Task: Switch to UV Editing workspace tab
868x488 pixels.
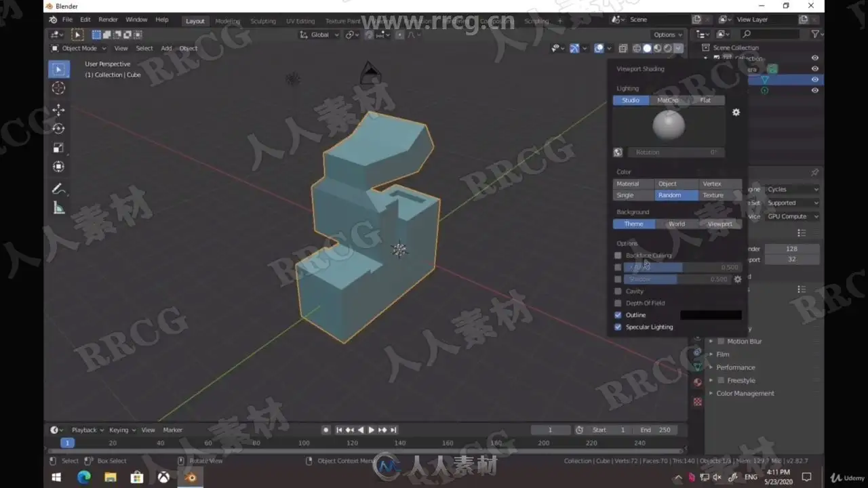Action: click(300, 21)
